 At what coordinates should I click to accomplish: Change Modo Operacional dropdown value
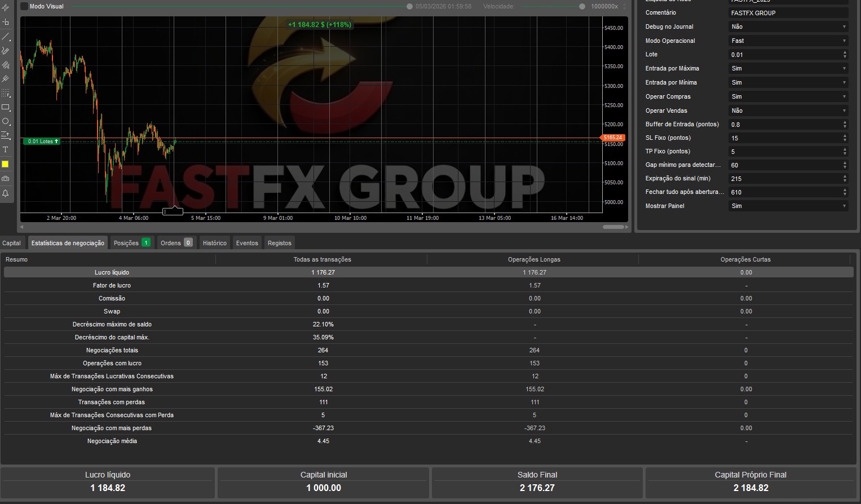point(787,40)
